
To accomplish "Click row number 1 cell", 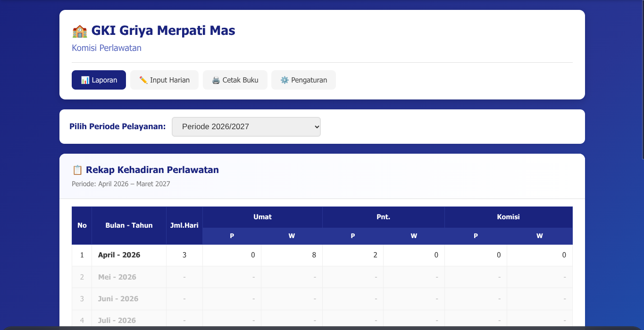I will [x=82, y=255].
